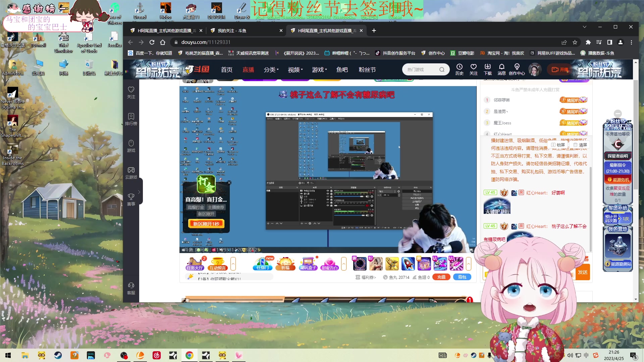
Task: Open 鱼吧 in the navigation bar
Action: pyautogui.click(x=342, y=70)
